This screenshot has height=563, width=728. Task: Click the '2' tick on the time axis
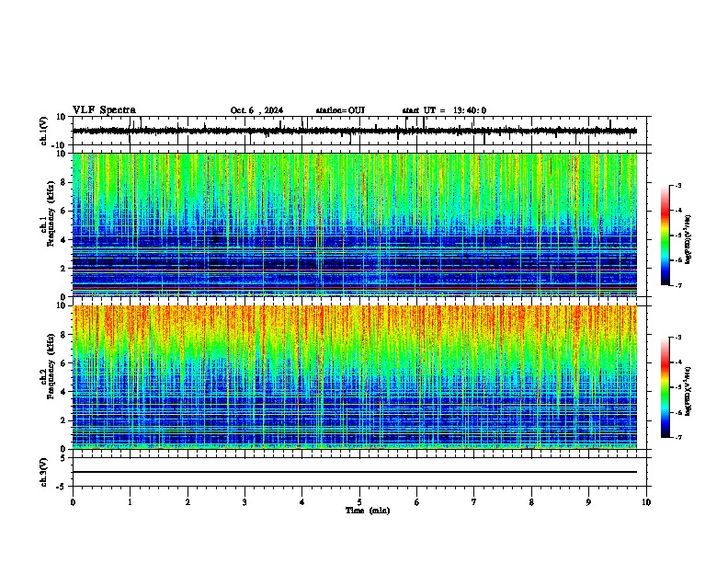188,502
